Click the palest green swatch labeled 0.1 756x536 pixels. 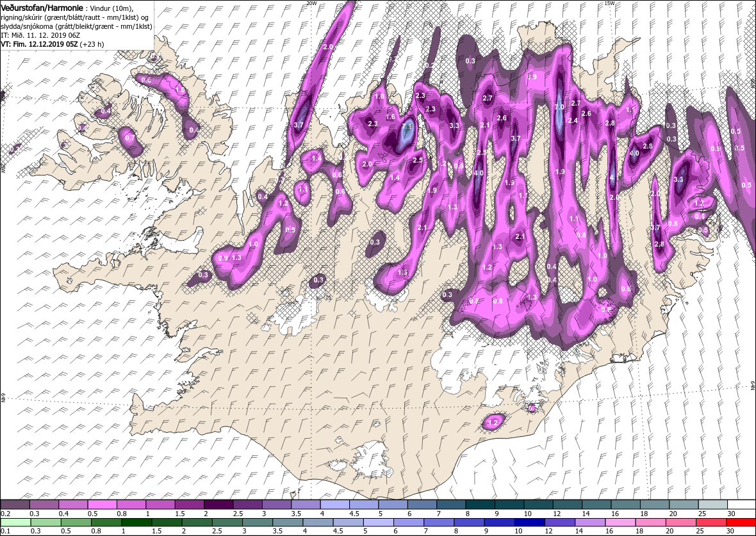pyautogui.click(x=15, y=523)
